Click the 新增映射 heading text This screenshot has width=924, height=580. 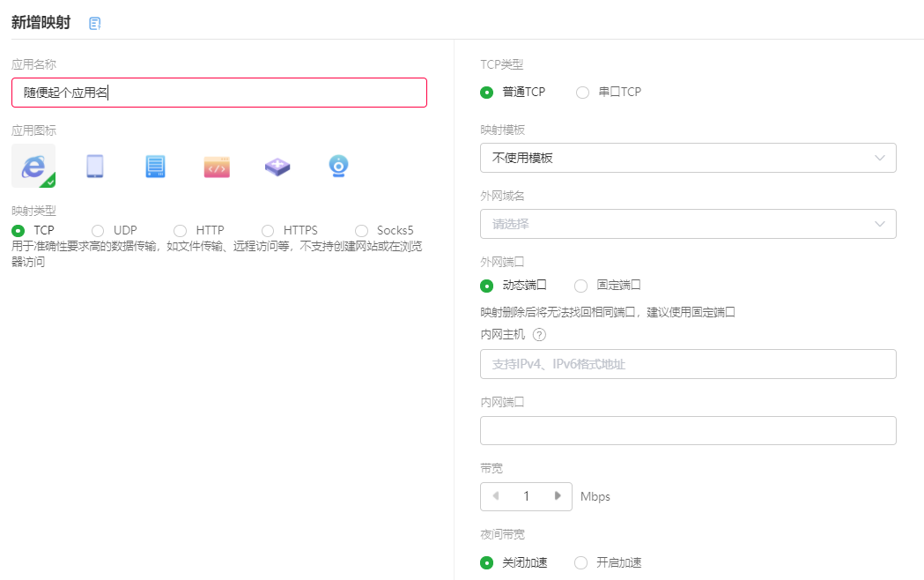tap(41, 22)
